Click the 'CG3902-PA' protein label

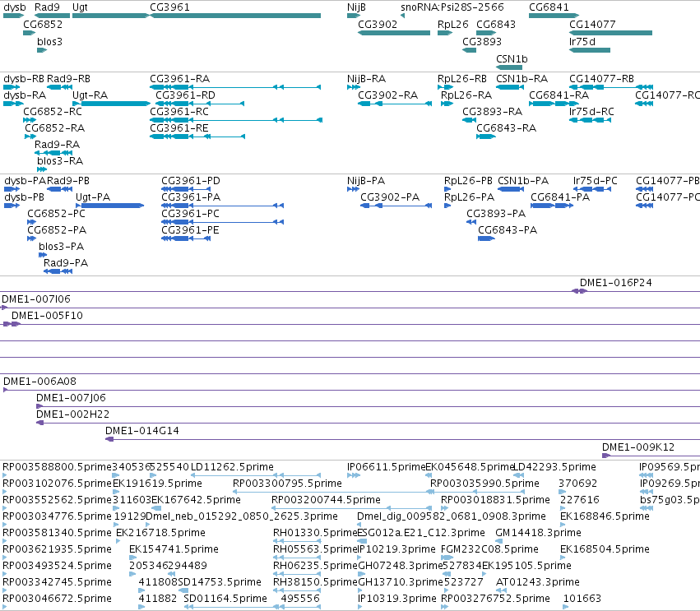[390, 197]
